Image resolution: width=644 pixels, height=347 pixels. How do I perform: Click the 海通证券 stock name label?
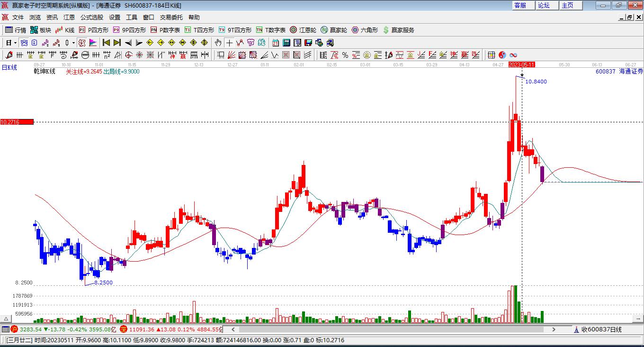631,71
